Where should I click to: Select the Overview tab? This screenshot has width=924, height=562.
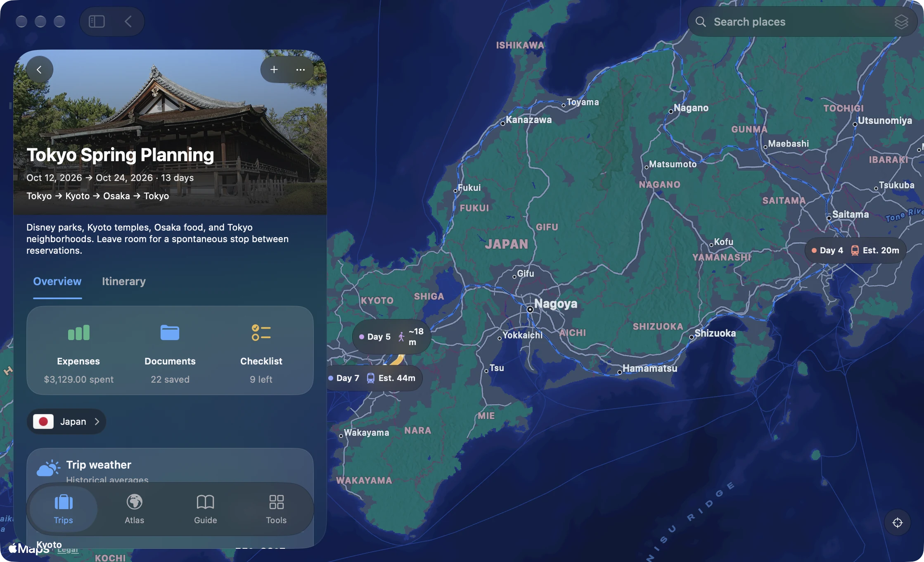pos(57,281)
